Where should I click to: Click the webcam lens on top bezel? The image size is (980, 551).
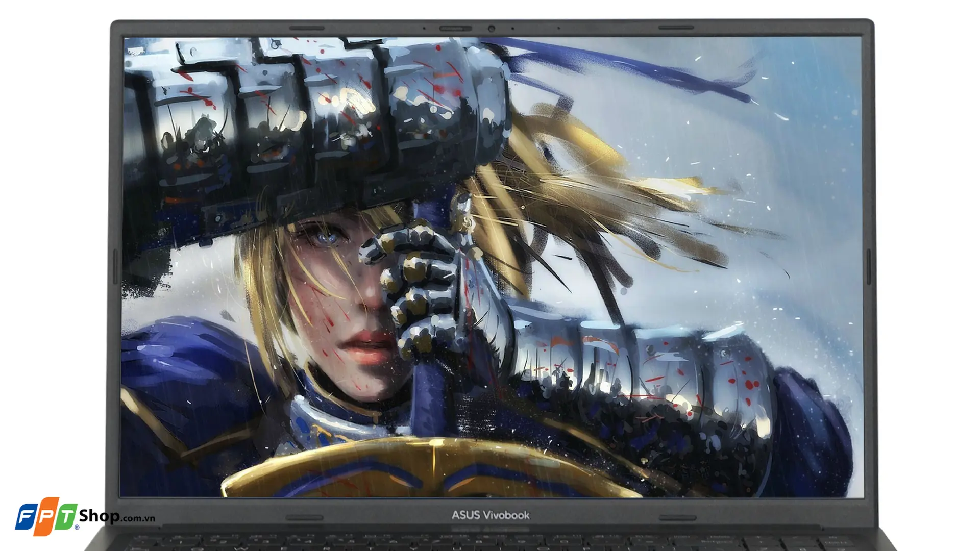(491, 29)
